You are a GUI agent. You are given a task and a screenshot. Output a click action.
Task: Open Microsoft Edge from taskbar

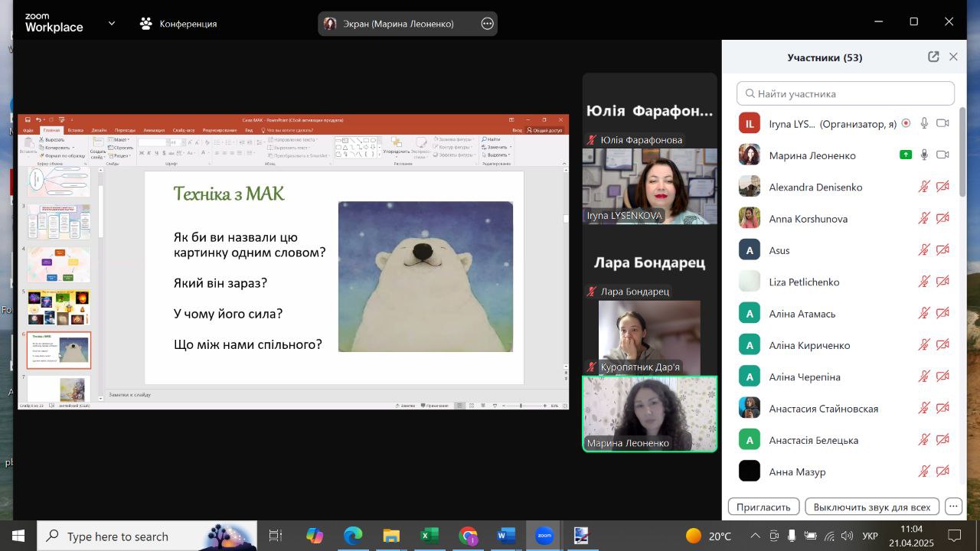pos(352,536)
